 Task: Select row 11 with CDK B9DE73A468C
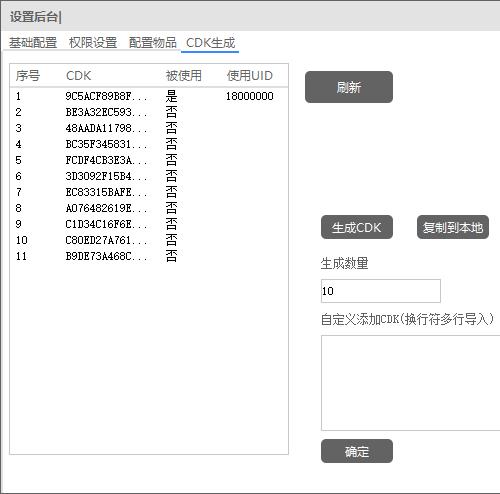click(x=149, y=256)
